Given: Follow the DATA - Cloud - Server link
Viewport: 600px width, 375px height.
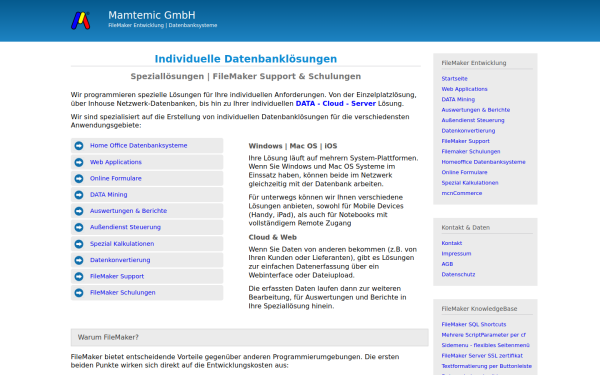Looking at the screenshot, I should (x=336, y=104).
